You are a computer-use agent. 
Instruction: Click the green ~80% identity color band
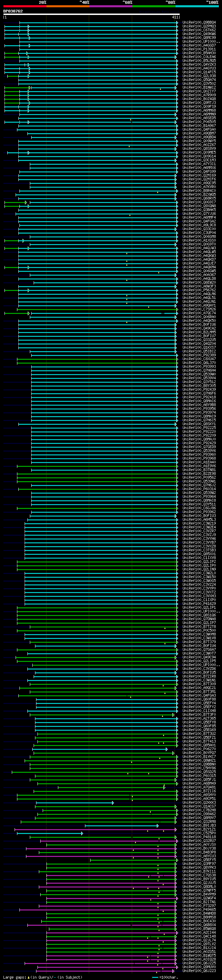click(x=154, y=6)
